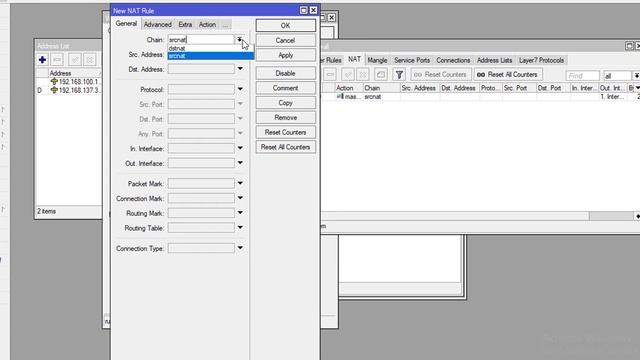Open the Layer7 Protocols tab

click(x=541, y=60)
